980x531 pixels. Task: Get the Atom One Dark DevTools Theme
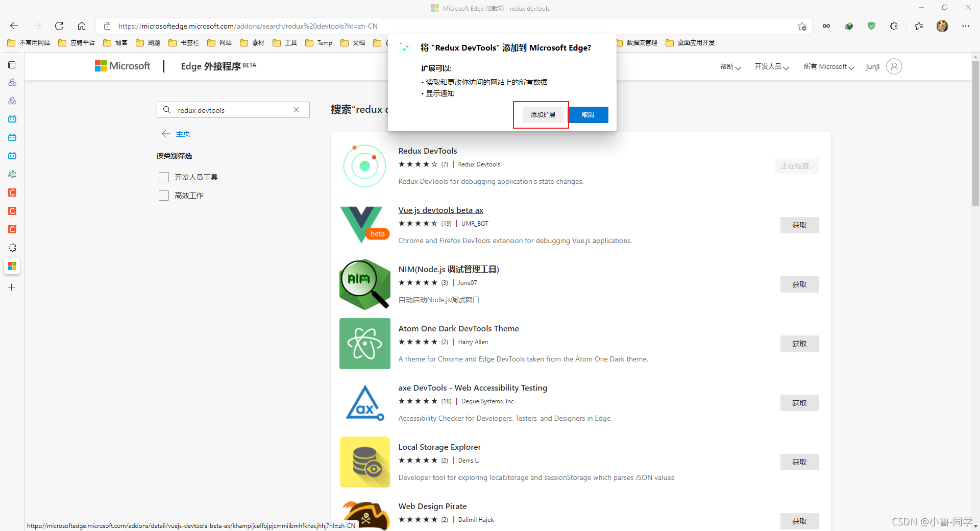799,344
